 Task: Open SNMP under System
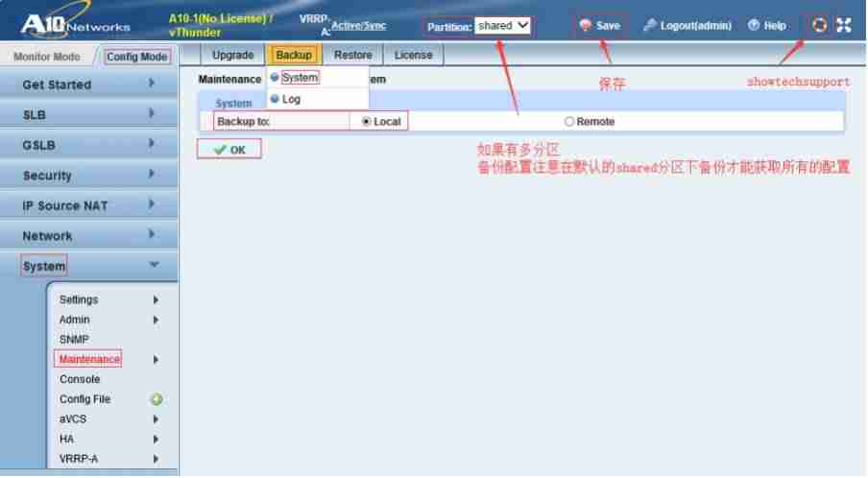pos(74,340)
